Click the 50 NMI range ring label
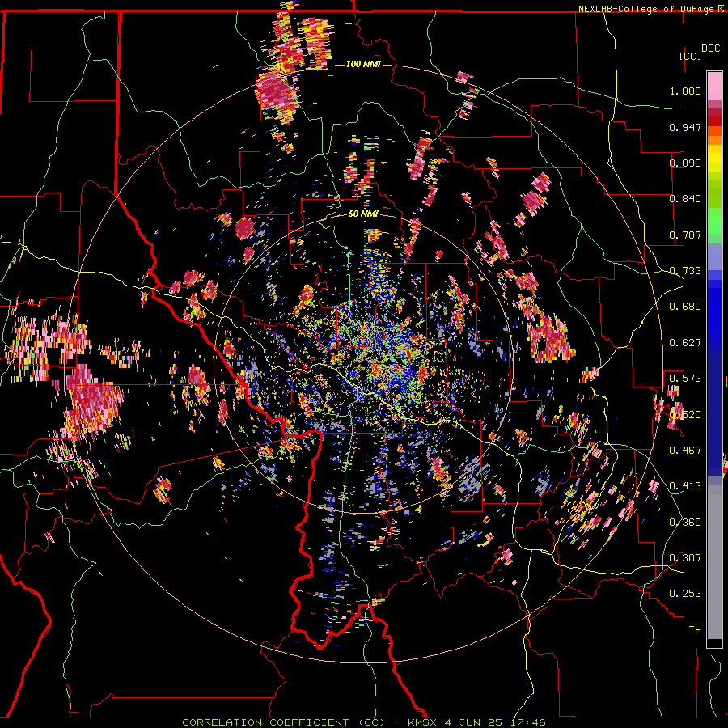The image size is (728, 728). point(363,214)
